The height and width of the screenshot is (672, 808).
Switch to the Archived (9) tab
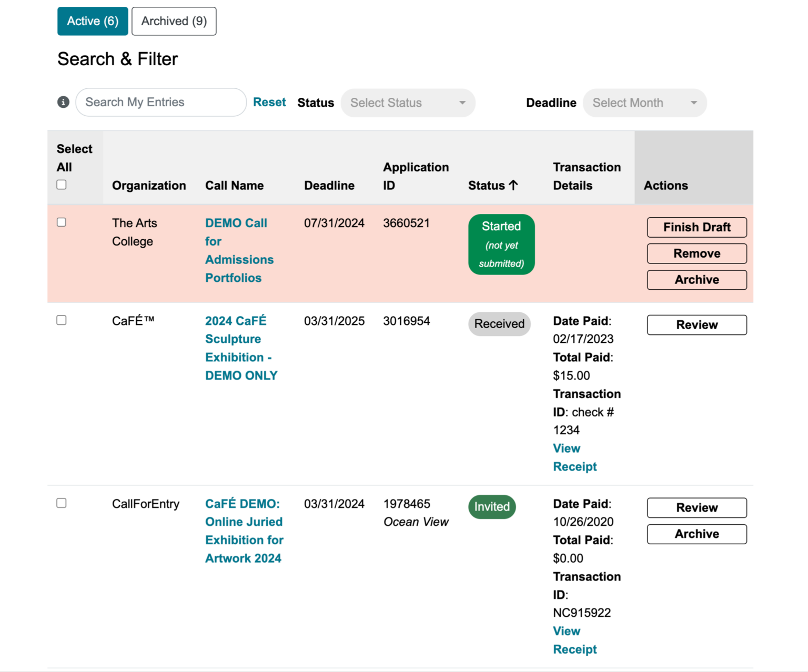(x=174, y=21)
